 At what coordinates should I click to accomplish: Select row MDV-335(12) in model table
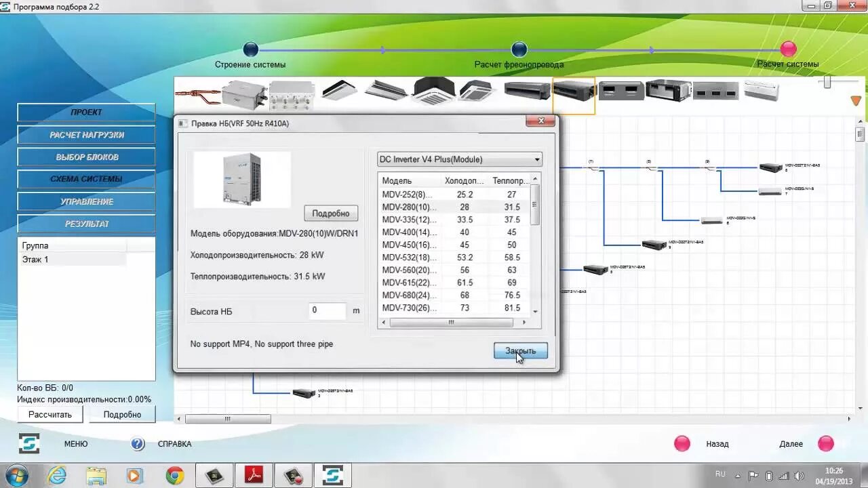tap(454, 220)
